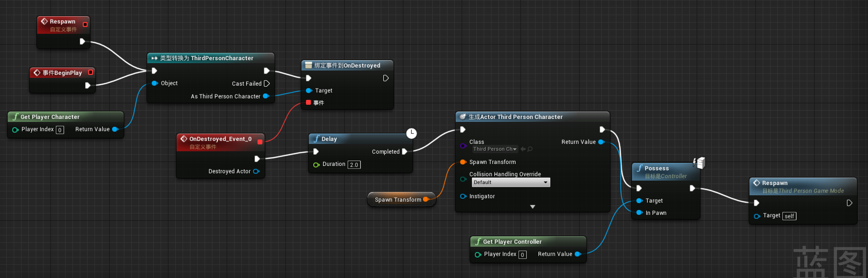Select the Cast To ThirdPersonCharacter node title

point(207,58)
